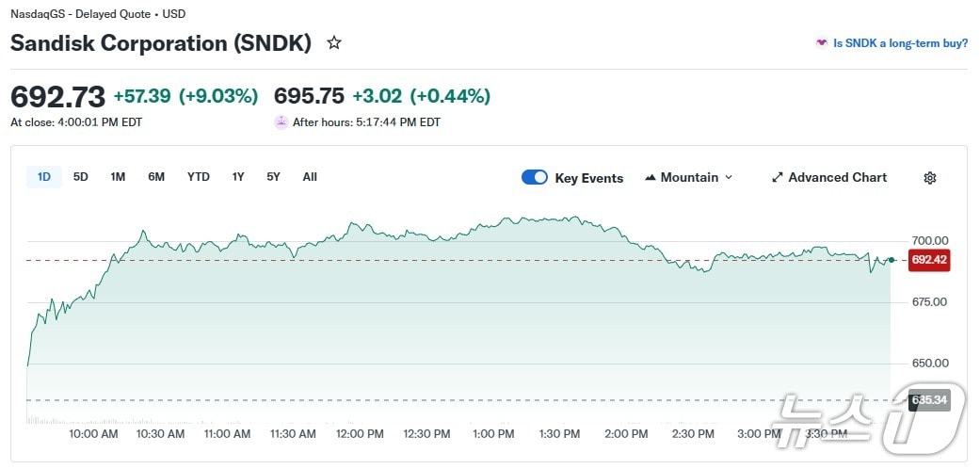Show the All time range
This screenshot has width=980, height=469.
(310, 177)
